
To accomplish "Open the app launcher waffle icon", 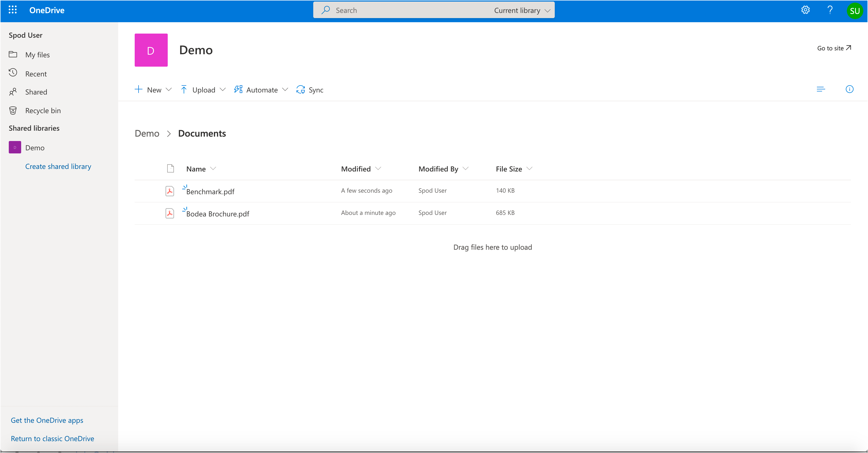I will (x=12, y=10).
